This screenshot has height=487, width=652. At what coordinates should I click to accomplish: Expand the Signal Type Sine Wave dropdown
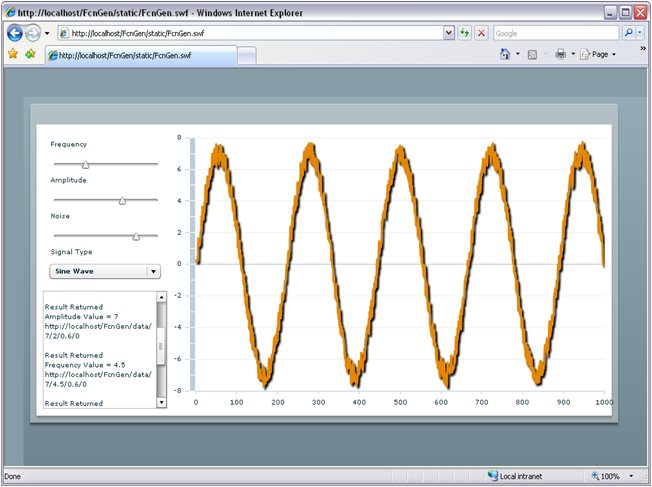(x=153, y=271)
